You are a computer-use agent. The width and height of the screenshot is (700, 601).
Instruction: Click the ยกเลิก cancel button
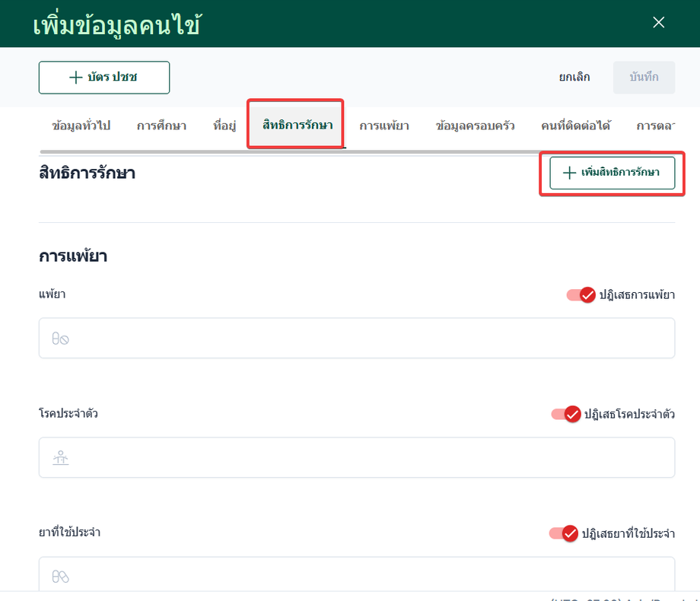tap(574, 78)
